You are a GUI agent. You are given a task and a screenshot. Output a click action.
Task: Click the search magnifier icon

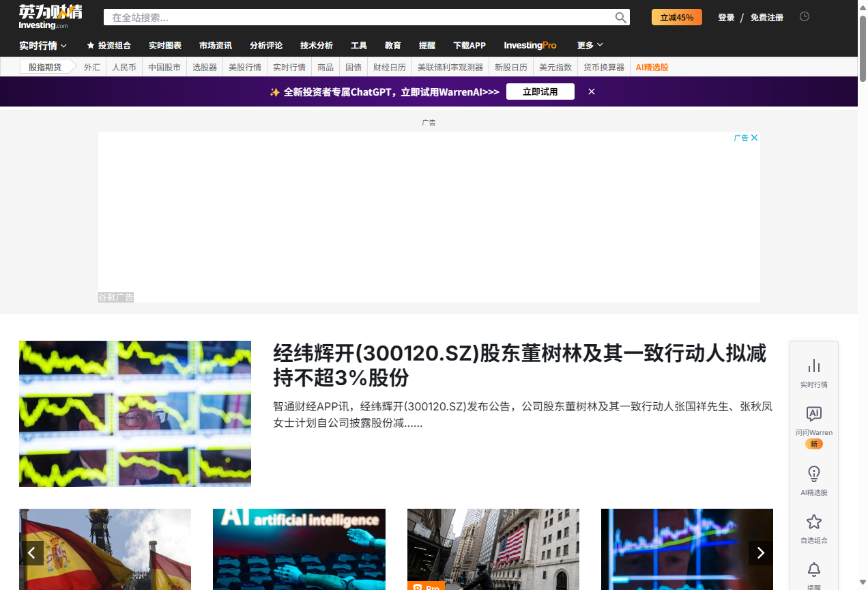[x=620, y=17]
